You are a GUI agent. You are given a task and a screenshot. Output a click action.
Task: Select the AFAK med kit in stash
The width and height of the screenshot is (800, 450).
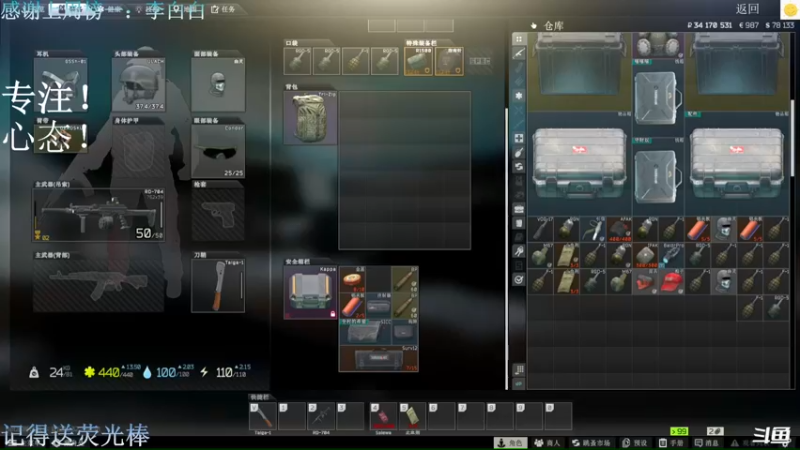point(619,229)
